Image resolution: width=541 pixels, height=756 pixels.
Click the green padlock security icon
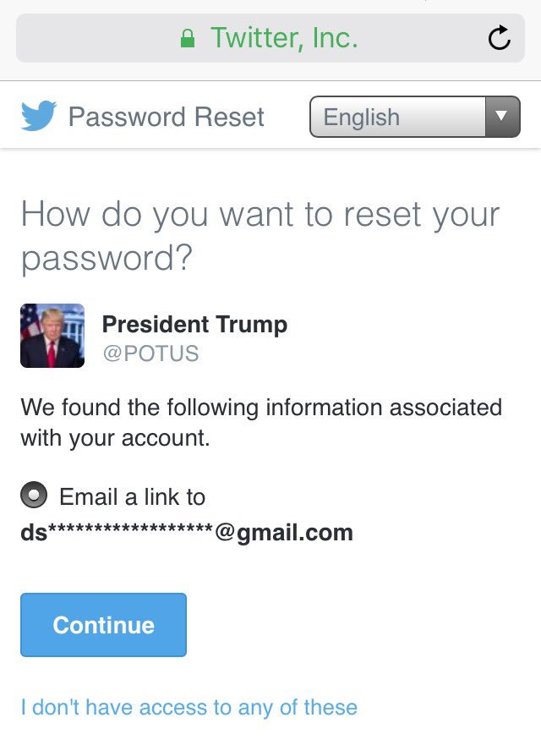click(189, 38)
